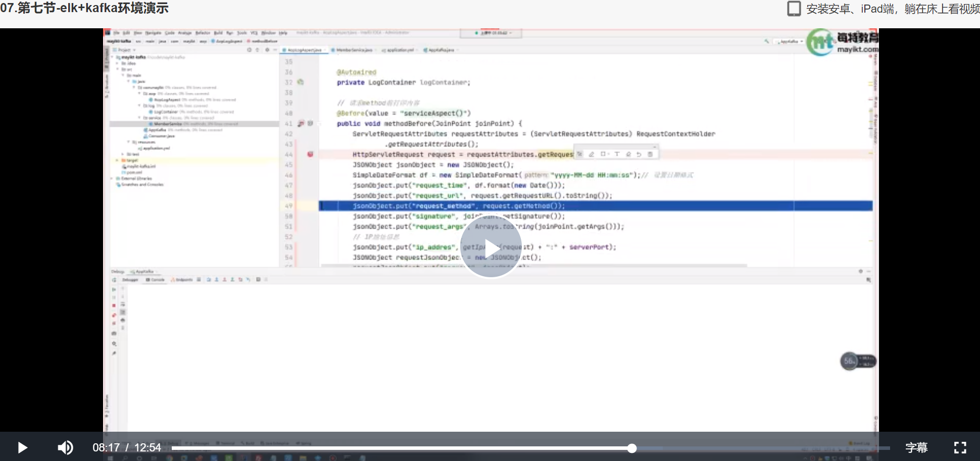Open the Navigate menu in IDEA

(x=153, y=33)
